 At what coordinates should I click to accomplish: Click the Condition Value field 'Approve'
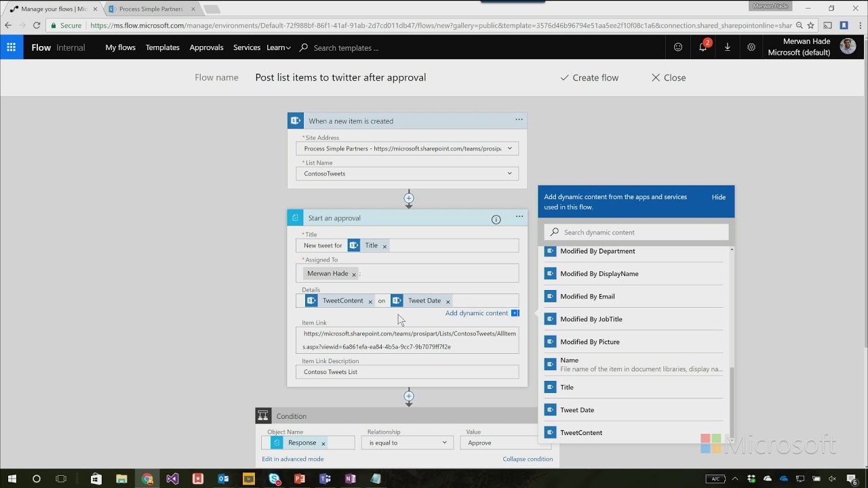505,443
